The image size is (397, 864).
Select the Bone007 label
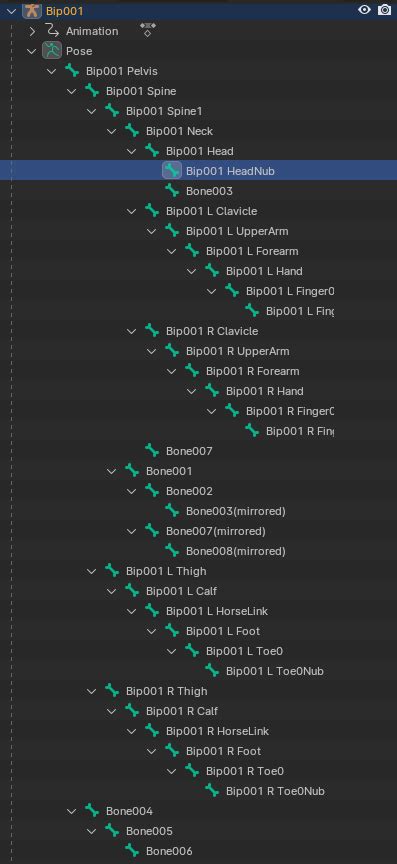pyautogui.click(x=189, y=451)
